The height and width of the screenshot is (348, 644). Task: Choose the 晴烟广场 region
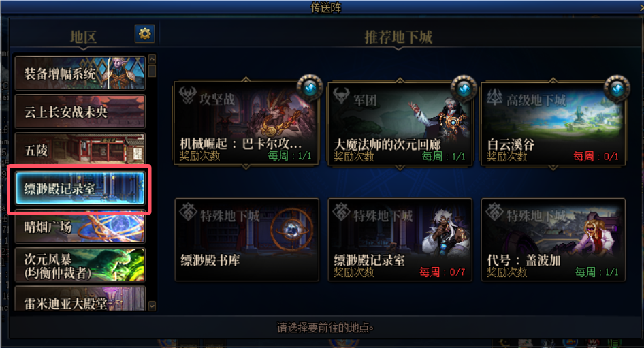(x=80, y=227)
